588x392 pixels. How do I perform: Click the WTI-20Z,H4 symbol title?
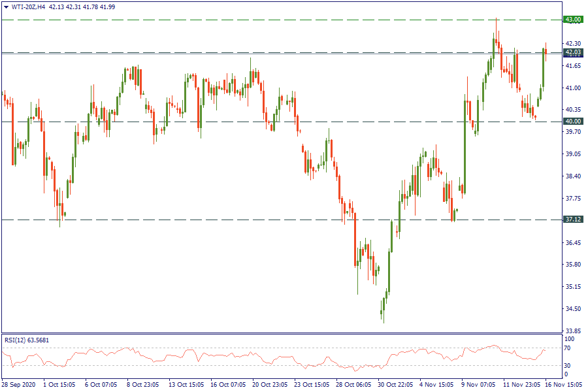(x=27, y=7)
